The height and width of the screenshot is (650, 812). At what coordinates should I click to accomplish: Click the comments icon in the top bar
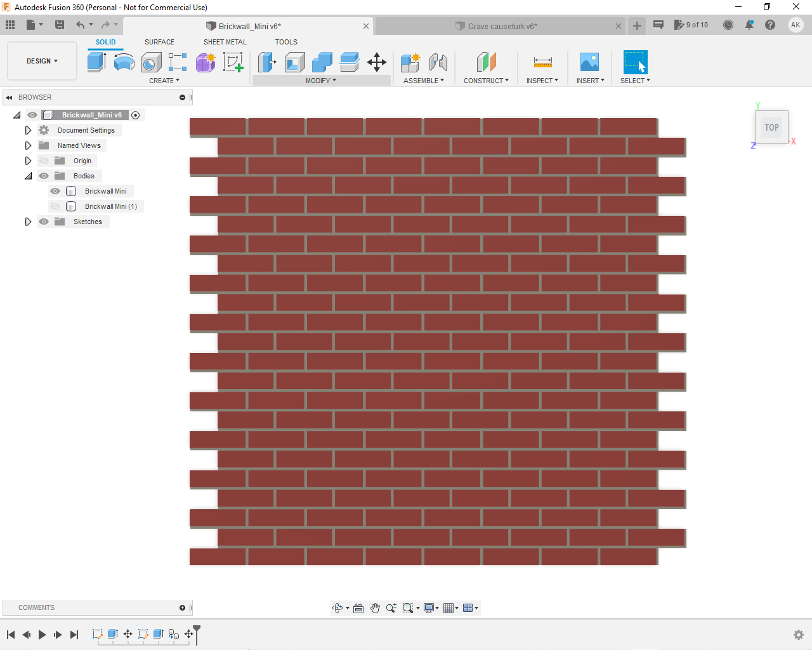658,25
